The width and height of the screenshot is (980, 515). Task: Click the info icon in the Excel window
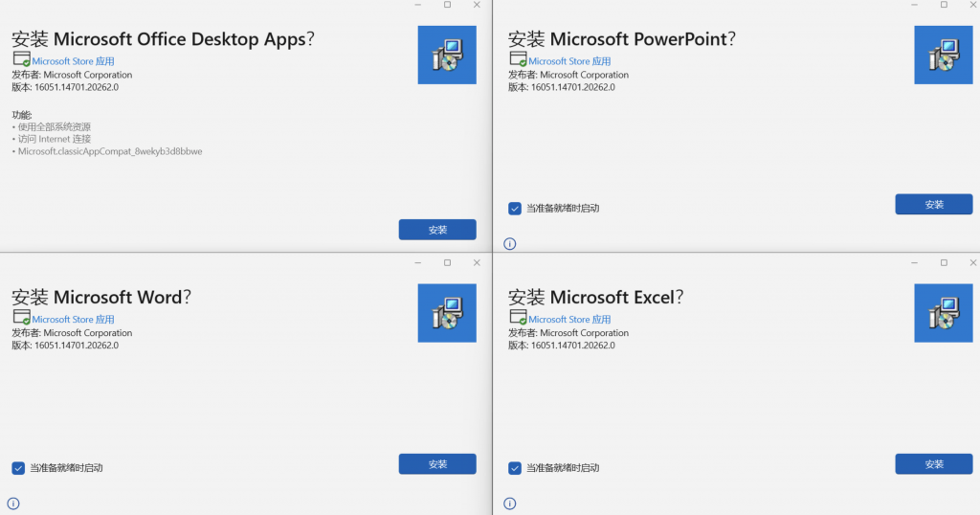coord(510,504)
